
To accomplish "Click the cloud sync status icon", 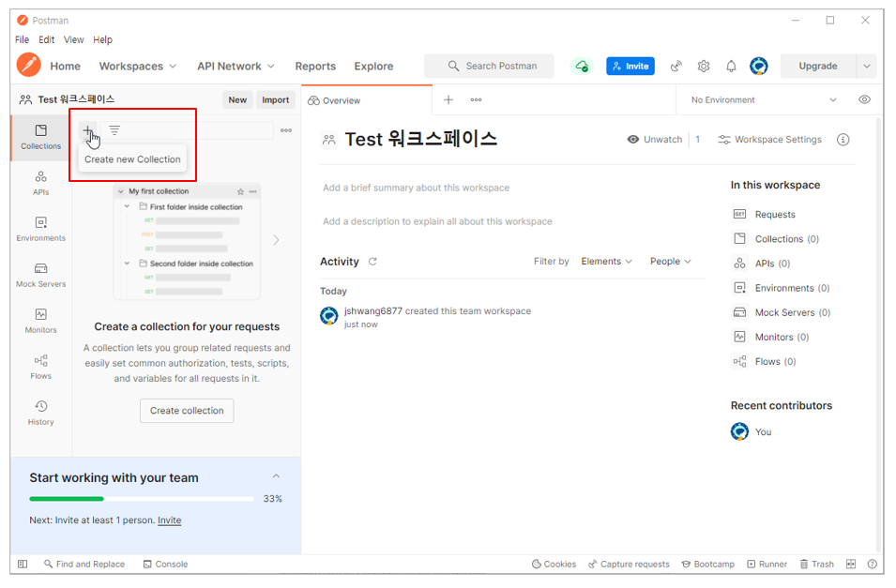I will 582,67.
